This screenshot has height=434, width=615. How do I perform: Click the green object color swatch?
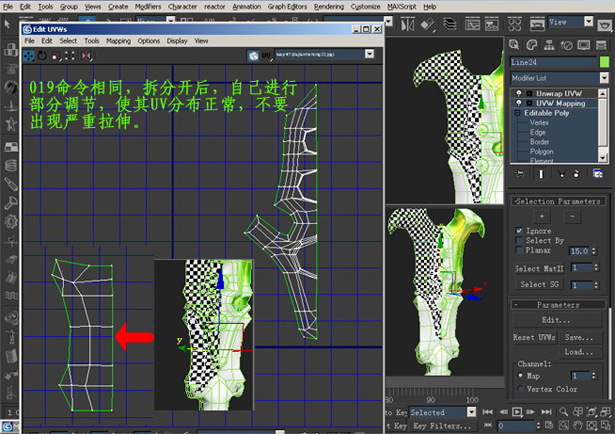pyautogui.click(x=604, y=62)
